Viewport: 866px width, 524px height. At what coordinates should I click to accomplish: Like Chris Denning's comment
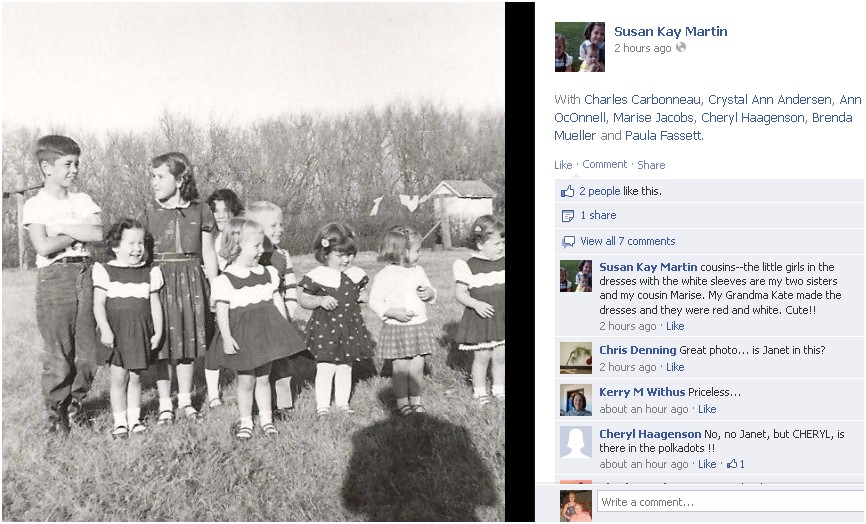point(675,367)
